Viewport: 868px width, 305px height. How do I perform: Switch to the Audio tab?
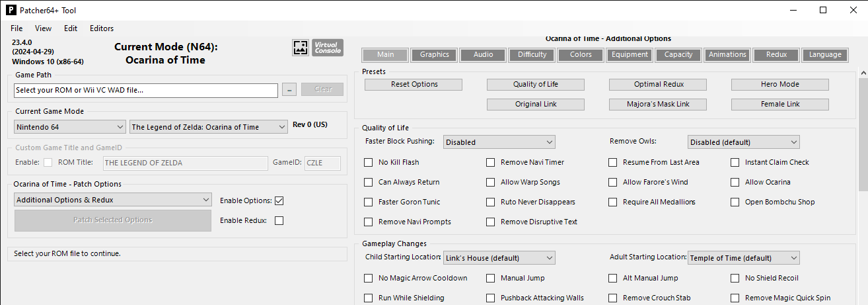coord(484,55)
